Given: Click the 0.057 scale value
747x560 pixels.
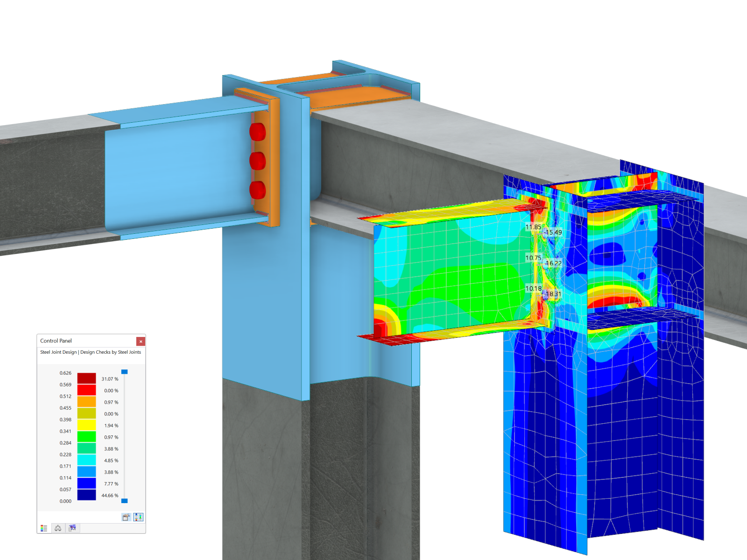Looking at the screenshot, I should click(65, 490).
